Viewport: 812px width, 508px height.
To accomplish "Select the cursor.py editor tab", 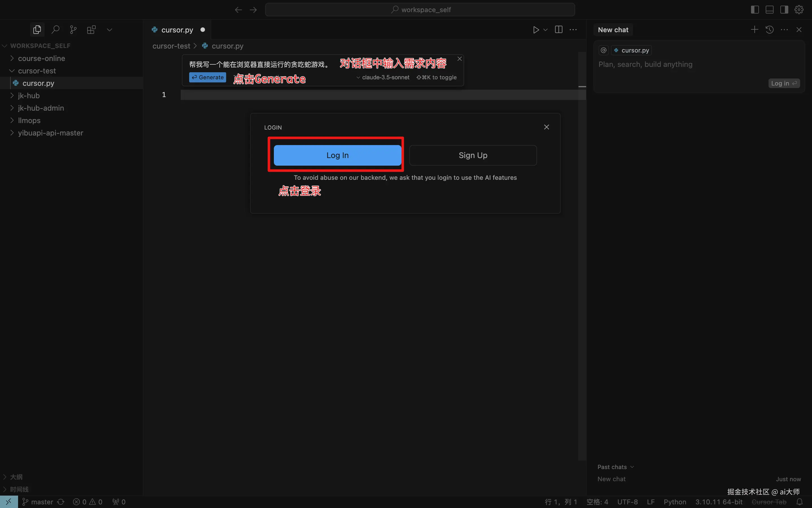I will tap(177, 30).
